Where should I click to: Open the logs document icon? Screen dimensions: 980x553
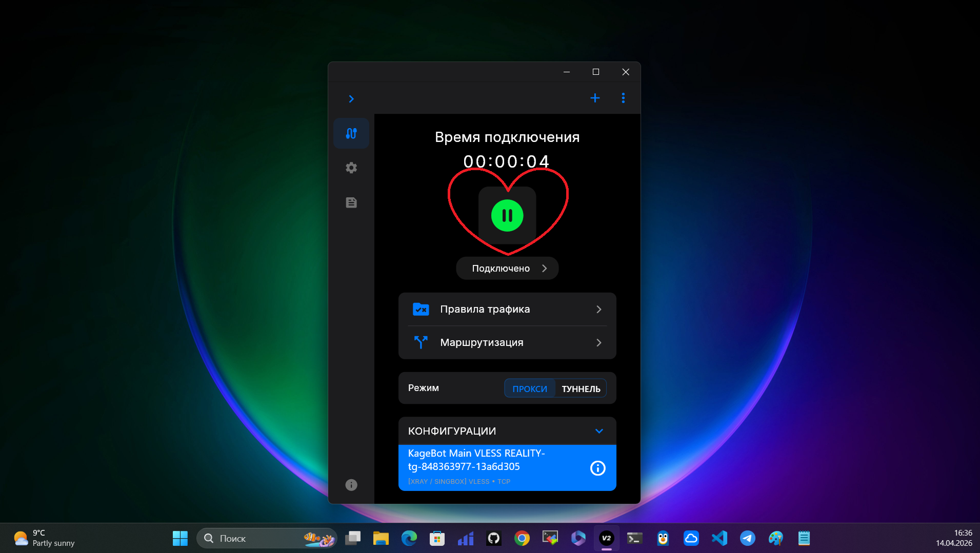click(351, 202)
